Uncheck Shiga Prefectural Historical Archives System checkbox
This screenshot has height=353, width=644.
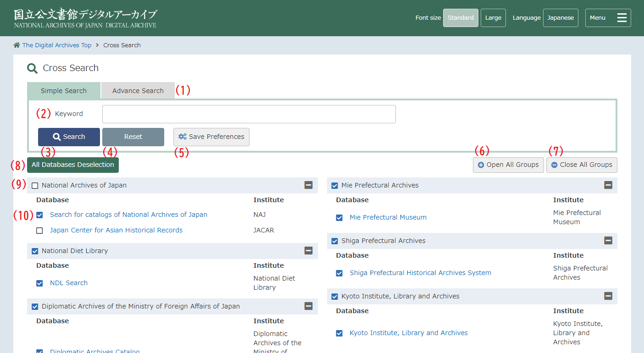click(x=339, y=273)
